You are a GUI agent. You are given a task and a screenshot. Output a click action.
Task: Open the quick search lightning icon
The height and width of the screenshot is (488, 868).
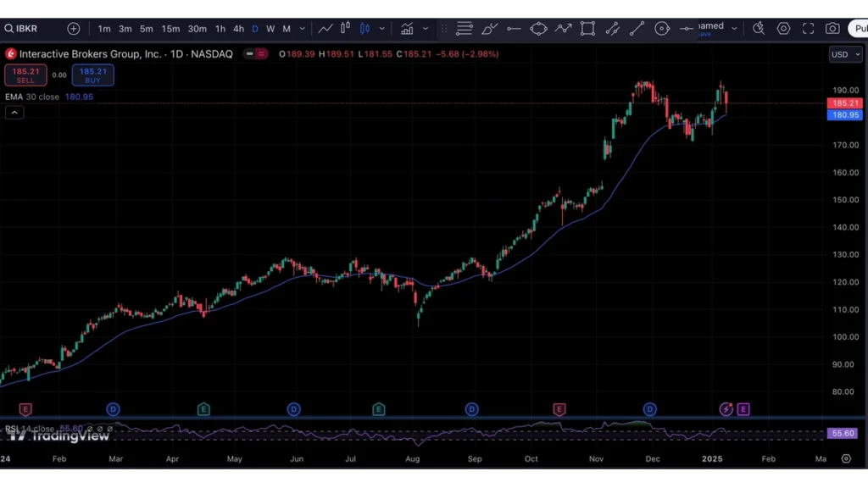pos(759,28)
